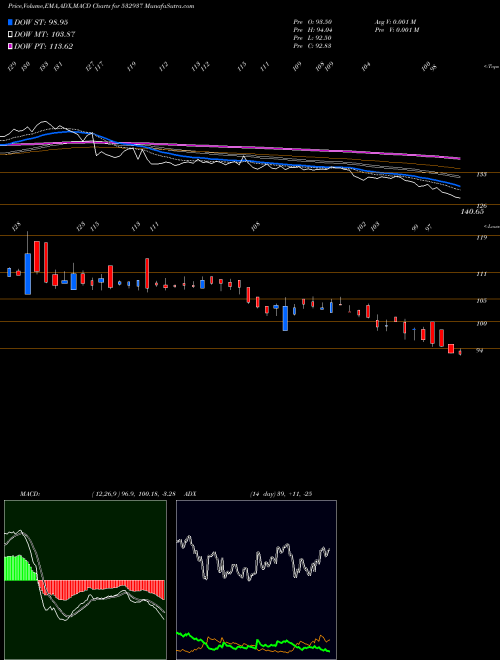Click the 'ADX' panel label
Viewport: 500px width, 660px height.
[x=191, y=494]
